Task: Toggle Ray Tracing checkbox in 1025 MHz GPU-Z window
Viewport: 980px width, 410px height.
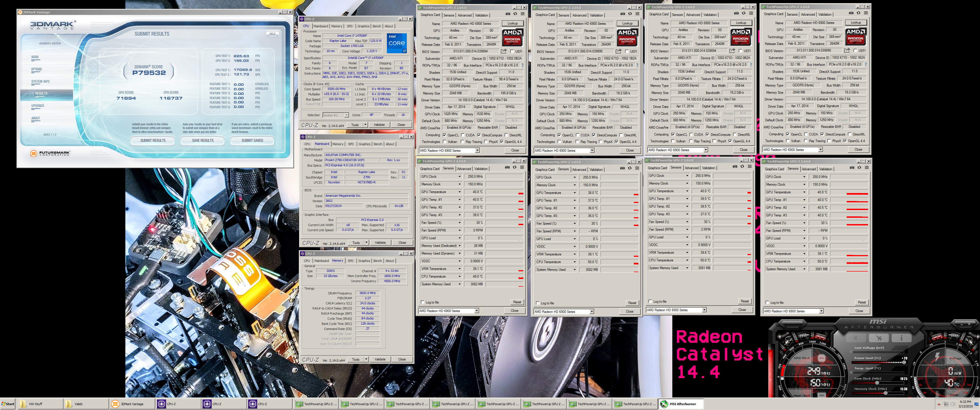Action: pyautogui.click(x=462, y=142)
